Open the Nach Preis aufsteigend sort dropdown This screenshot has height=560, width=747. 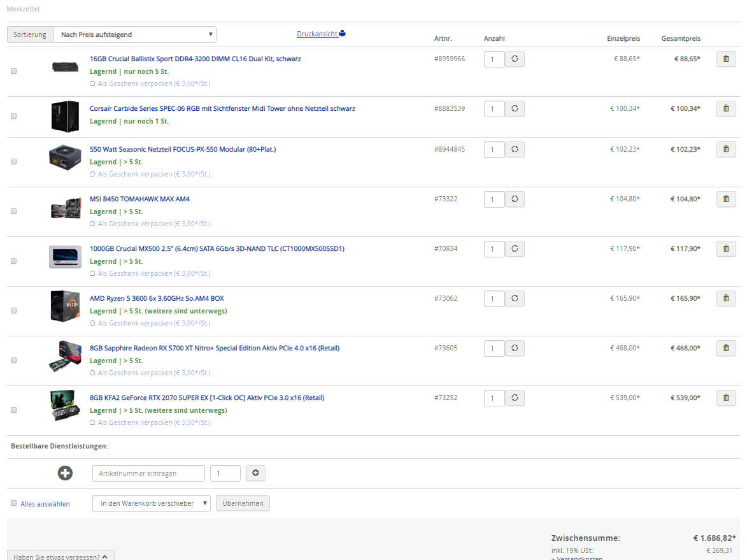click(135, 34)
